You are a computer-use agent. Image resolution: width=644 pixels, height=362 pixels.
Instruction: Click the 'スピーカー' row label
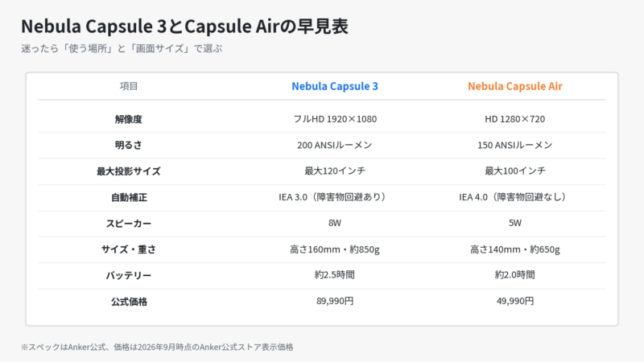129,224
